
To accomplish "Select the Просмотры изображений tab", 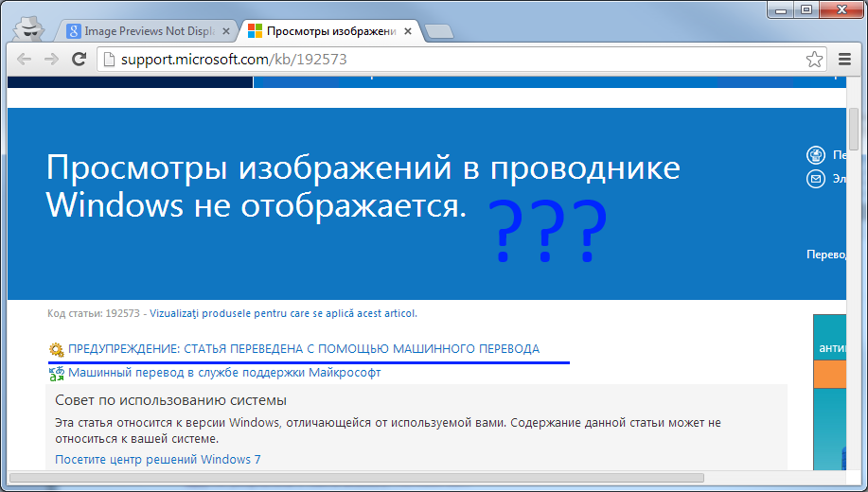I will pos(331,31).
